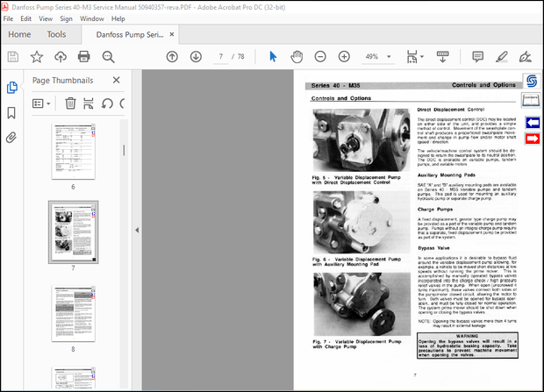Open the fit page options dropdown arrow
The width and height of the screenshot is (544, 392).
pyautogui.click(x=422, y=56)
